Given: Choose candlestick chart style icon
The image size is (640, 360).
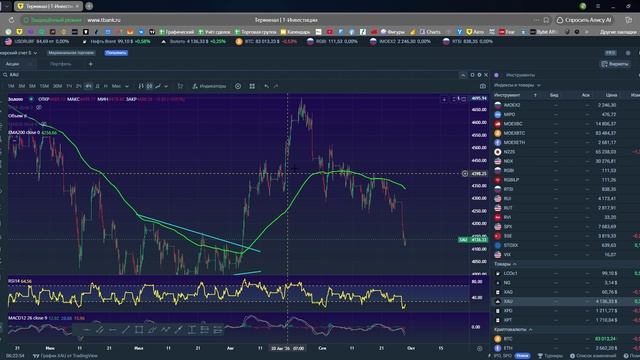Looking at the screenshot, I should pos(149,86).
